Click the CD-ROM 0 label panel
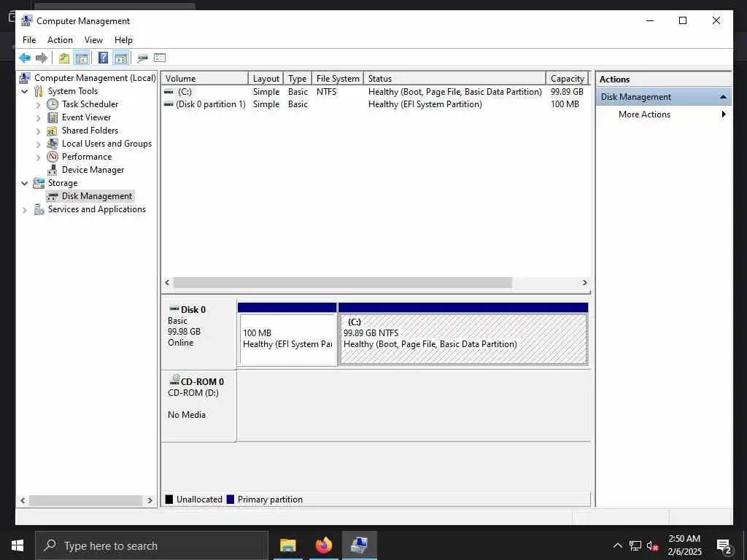This screenshot has height=560, width=747. (x=198, y=406)
